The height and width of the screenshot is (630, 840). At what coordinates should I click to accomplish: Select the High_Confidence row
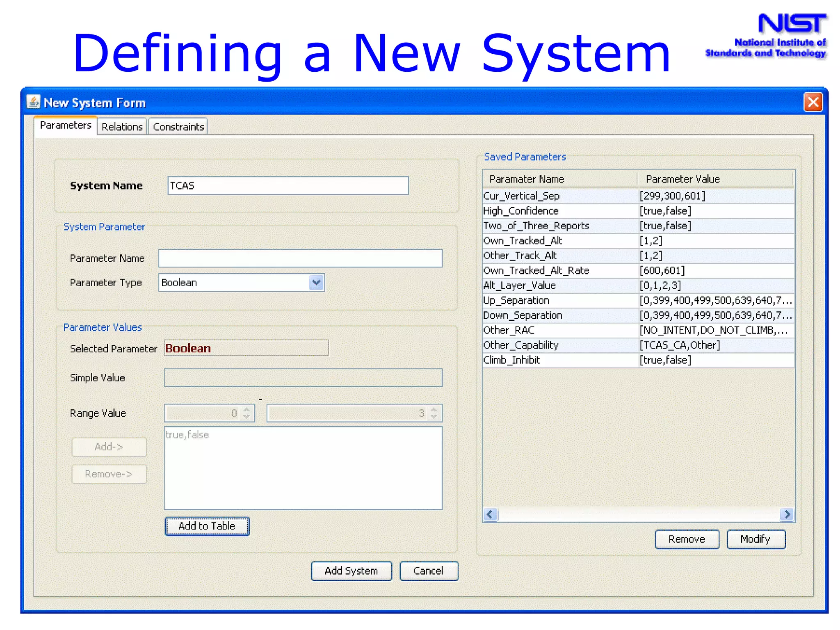[639, 211]
